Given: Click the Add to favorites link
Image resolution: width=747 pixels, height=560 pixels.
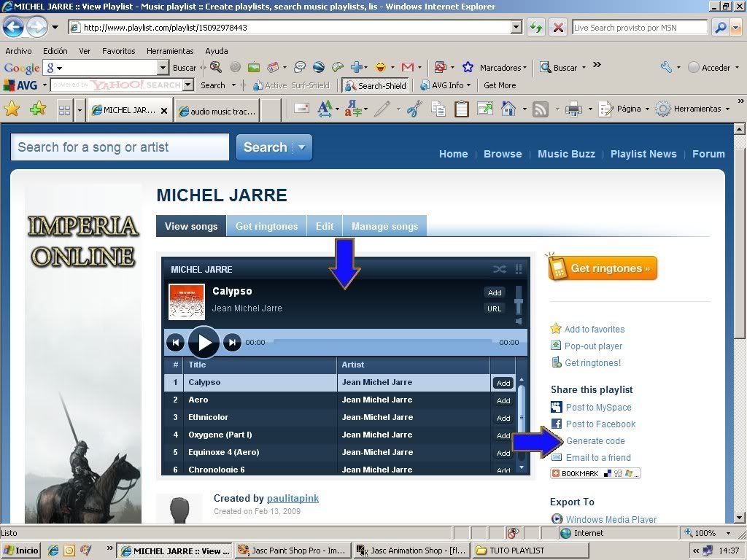Looking at the screenshot, I should pos(594,329).
